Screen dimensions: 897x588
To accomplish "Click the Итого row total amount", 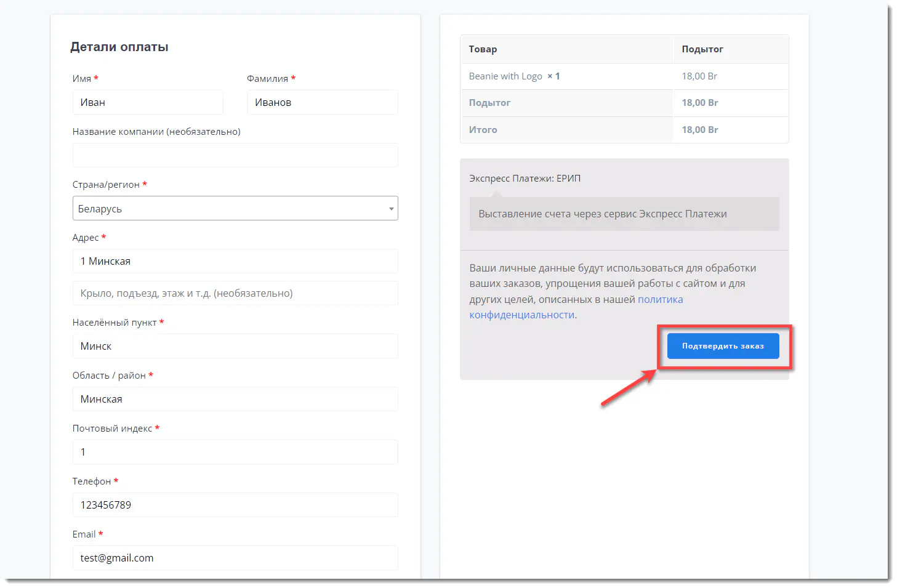I will 699,130.
